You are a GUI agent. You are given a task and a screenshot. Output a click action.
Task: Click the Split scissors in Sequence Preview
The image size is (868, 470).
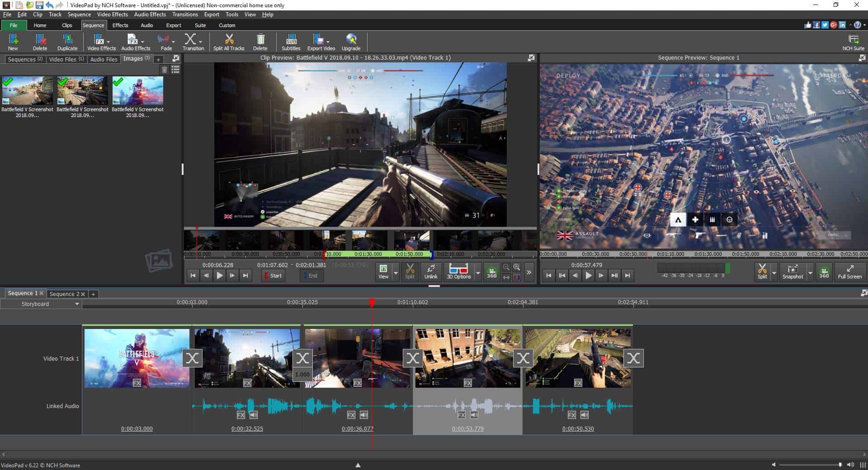coord(762,272)
